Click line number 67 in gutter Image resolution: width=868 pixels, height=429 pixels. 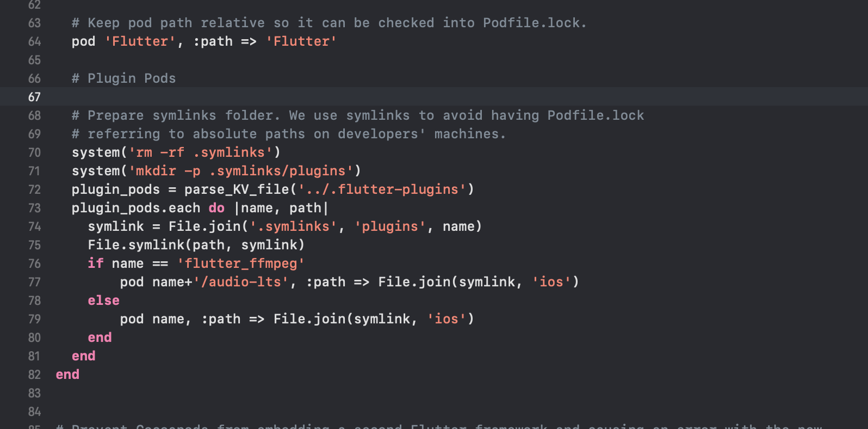(34, 97)
